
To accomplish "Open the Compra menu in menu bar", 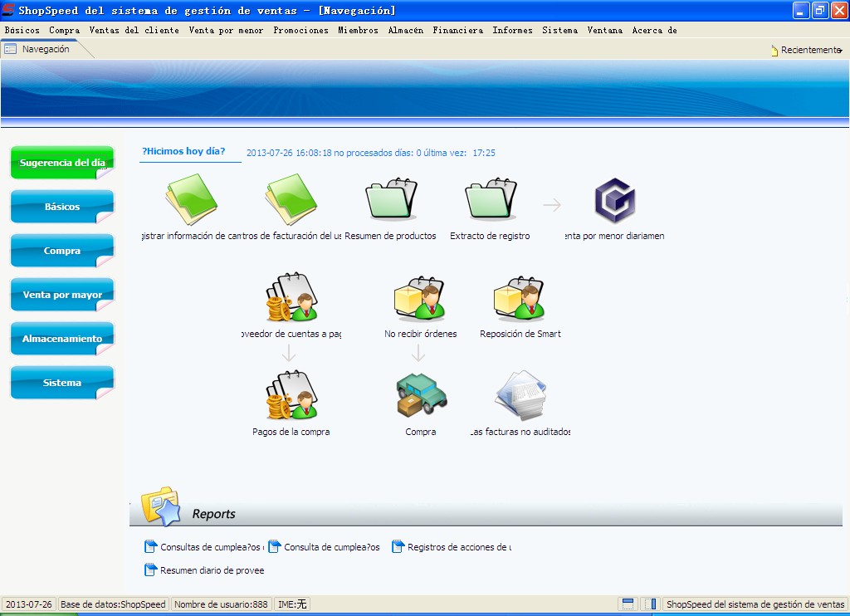I will (65, 31).
